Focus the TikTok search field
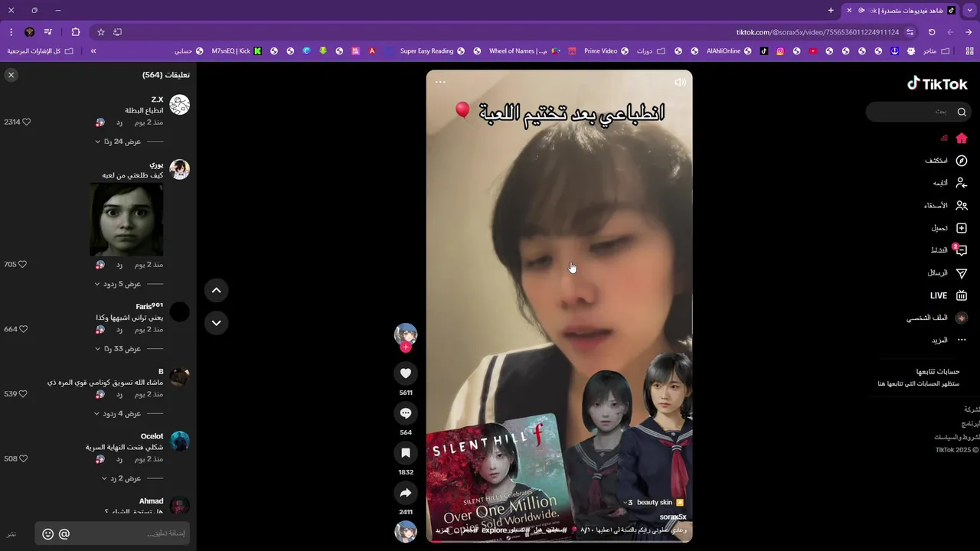 pos(918,112)
